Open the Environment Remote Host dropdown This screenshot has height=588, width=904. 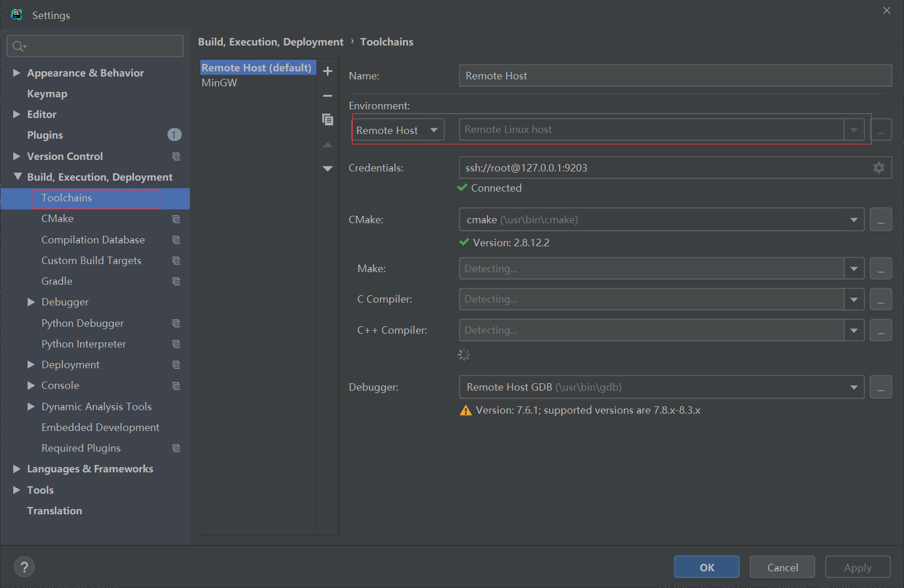point(398,130)
